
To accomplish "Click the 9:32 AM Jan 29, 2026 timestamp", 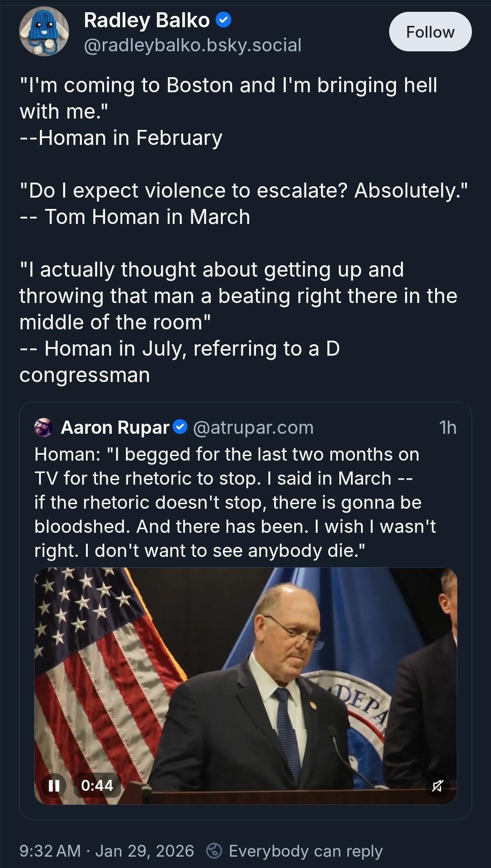I will coord(106,851).
